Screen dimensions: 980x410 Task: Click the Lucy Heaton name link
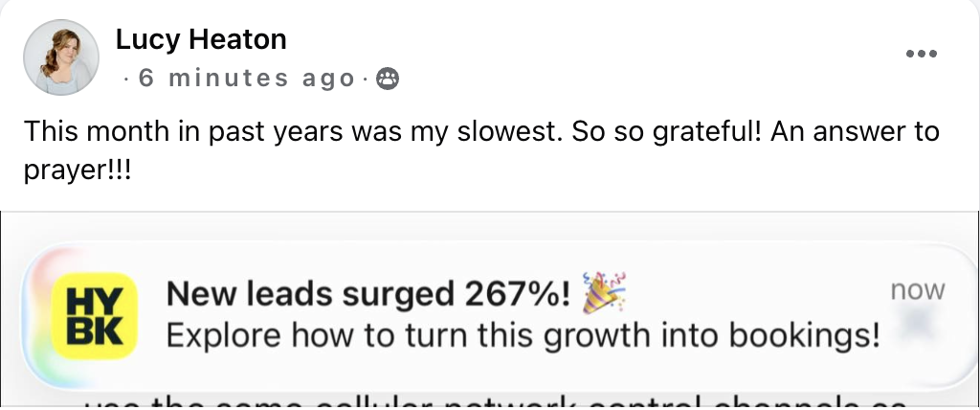201,39
